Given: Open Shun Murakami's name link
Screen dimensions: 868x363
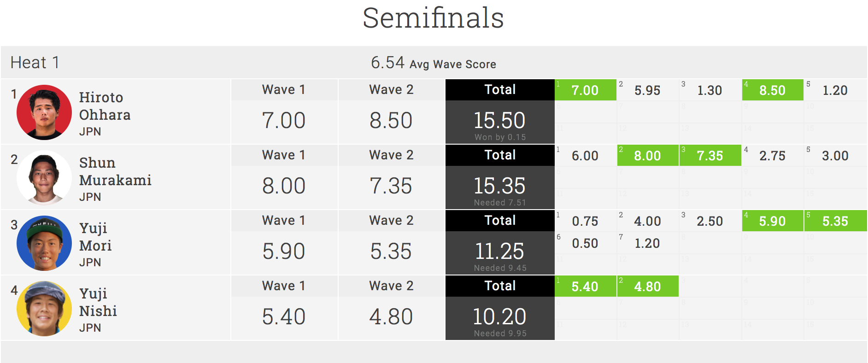Looking at the screenshot, I should pos(115,171).
